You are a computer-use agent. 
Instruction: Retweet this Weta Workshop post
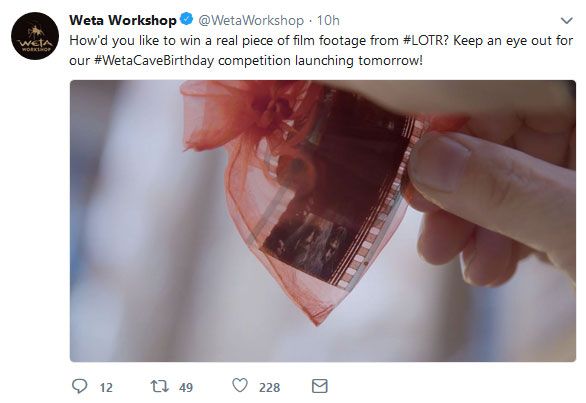coord(160,386)
